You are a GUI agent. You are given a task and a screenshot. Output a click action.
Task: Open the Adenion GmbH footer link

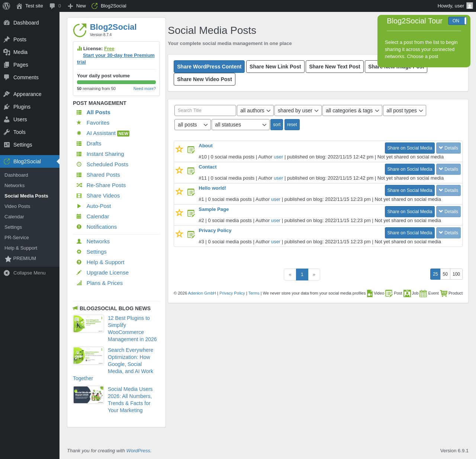[x=202, y=293]
